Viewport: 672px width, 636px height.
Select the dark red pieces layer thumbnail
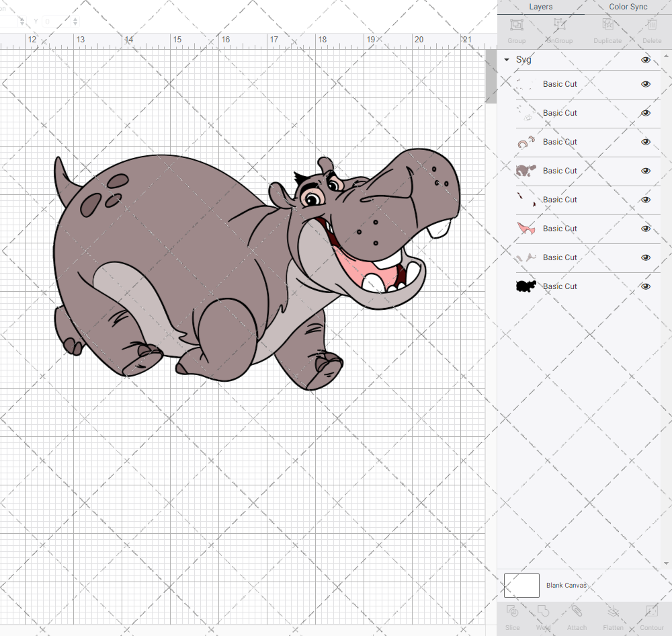coord(526,200)
